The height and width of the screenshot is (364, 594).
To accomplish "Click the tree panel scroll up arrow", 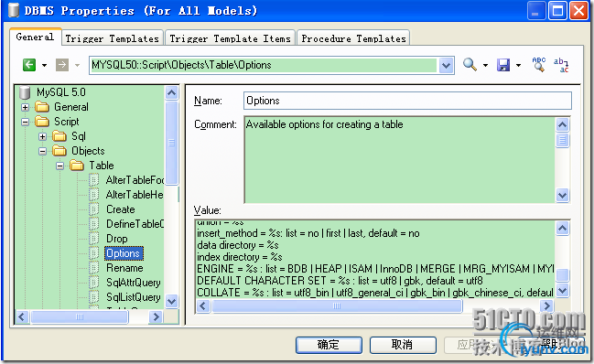I will (171, 92).
